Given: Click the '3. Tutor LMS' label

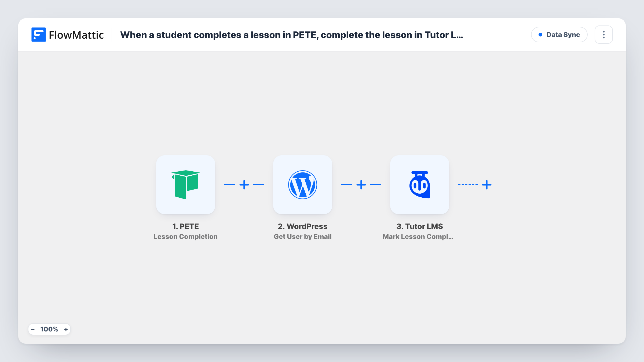Looking at the screenshot, I should point(419,226).
